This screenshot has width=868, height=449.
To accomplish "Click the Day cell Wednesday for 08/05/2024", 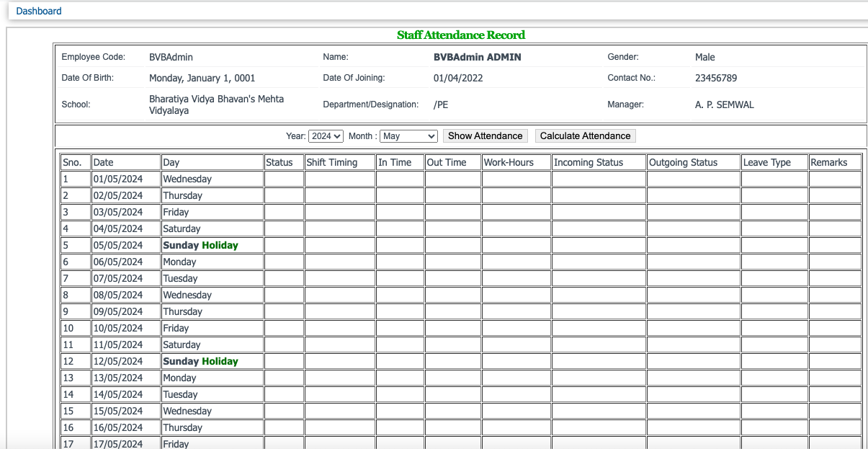I will coord(212,295).
